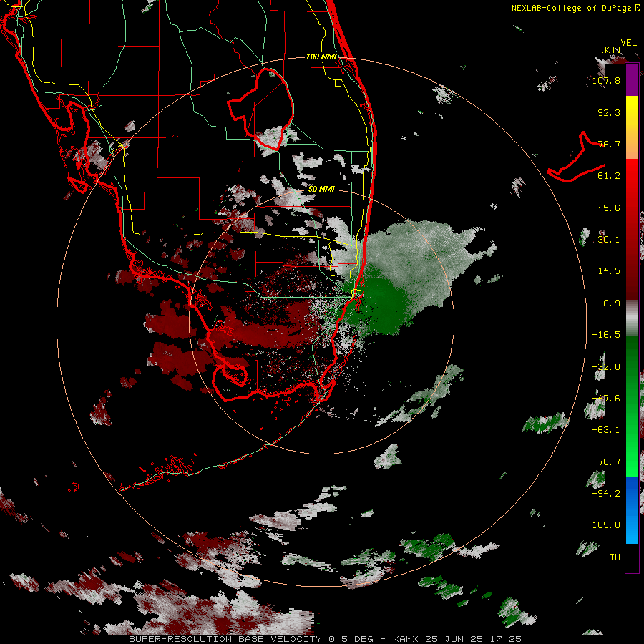
Task: Select the 30.1 velocity scale value
Action: pos(609,240)
